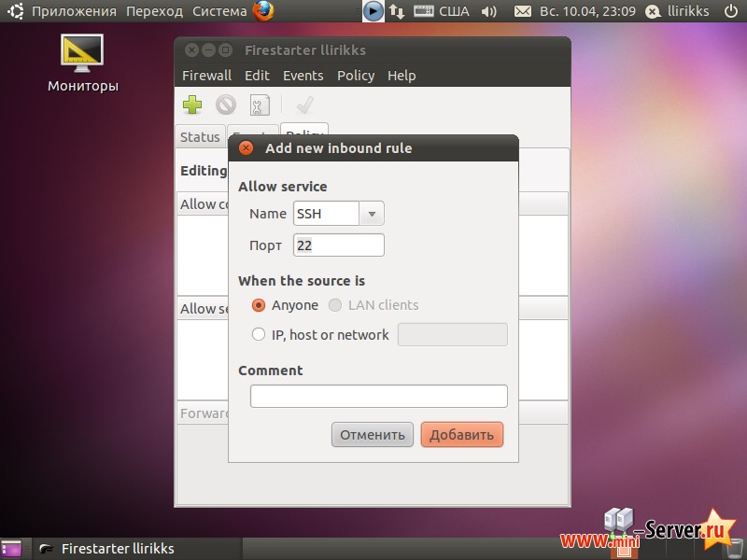Viewport: 747px width, 560px height.
Task: Open the Приложения applications menu
Action: click(74, 11)
